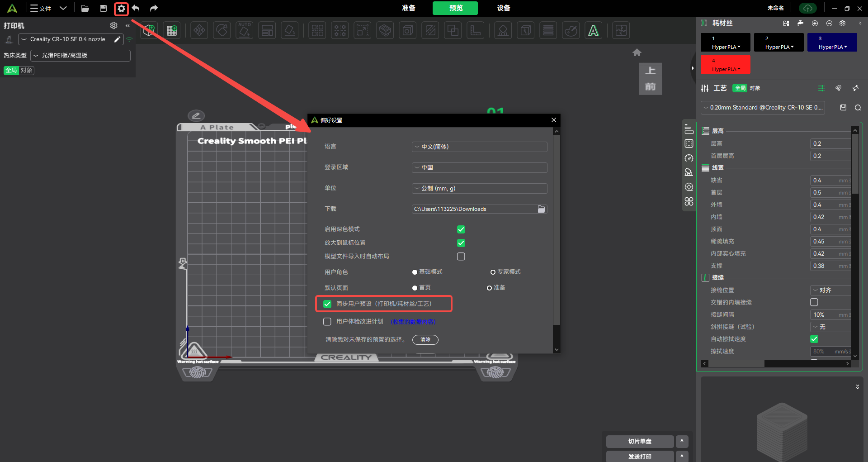This screenshot has height=462, width=868.
Task: Toggle zoom to mouse position checkbox
Action: pos(461,243)
